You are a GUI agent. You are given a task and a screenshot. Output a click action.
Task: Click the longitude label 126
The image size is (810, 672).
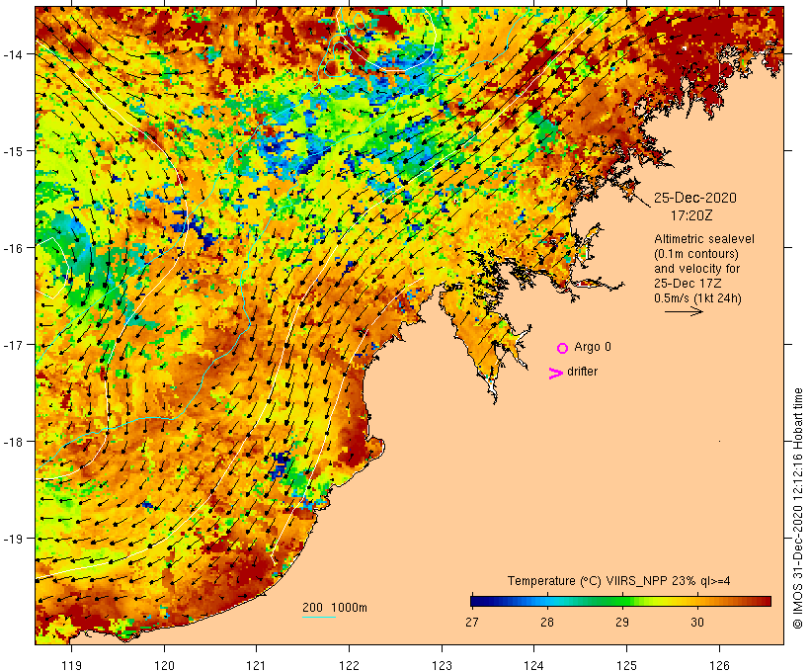[719, 665]
